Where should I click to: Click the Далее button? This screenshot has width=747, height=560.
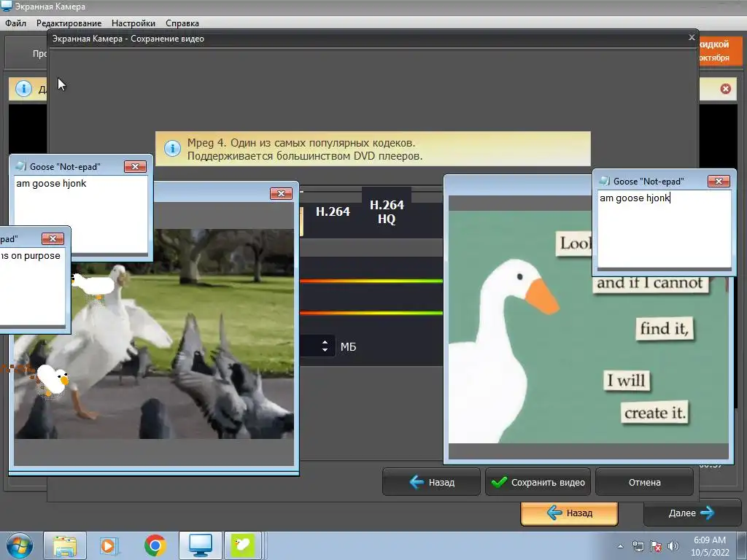click(x=691, y=513)
